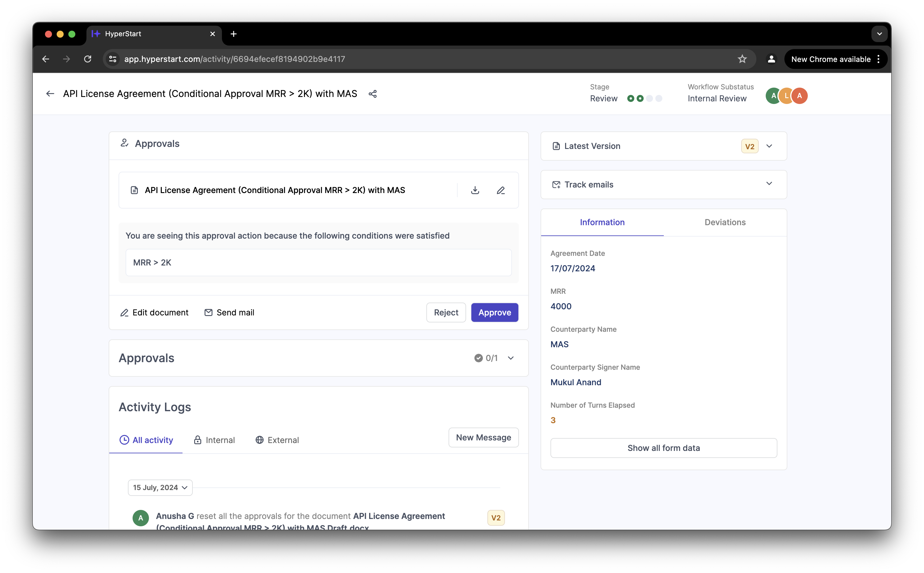This screenshot has height=573, width=924.
Task: Open the 15 July, 2024 date dropdown
Action: pyautogui.click(x=160, y=487)
